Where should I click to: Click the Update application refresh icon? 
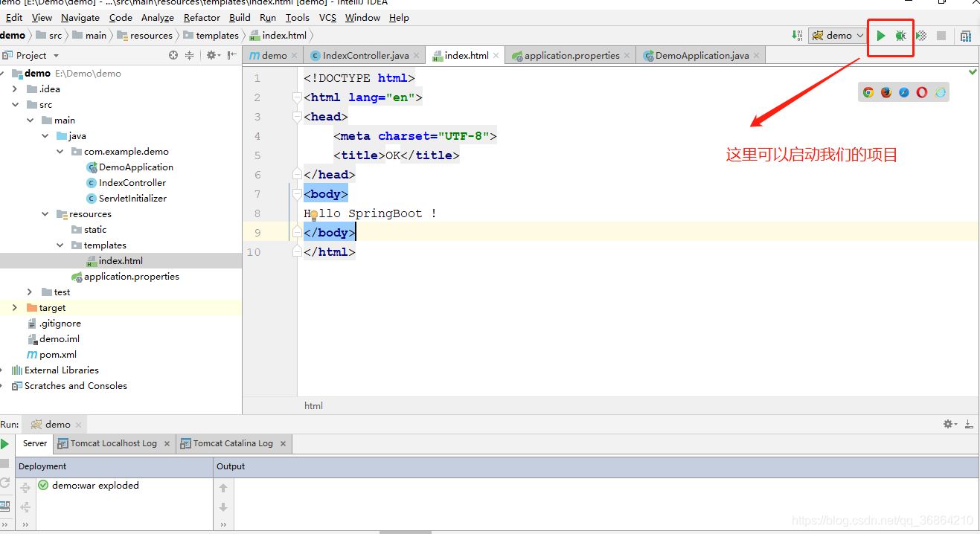point(4,483)
